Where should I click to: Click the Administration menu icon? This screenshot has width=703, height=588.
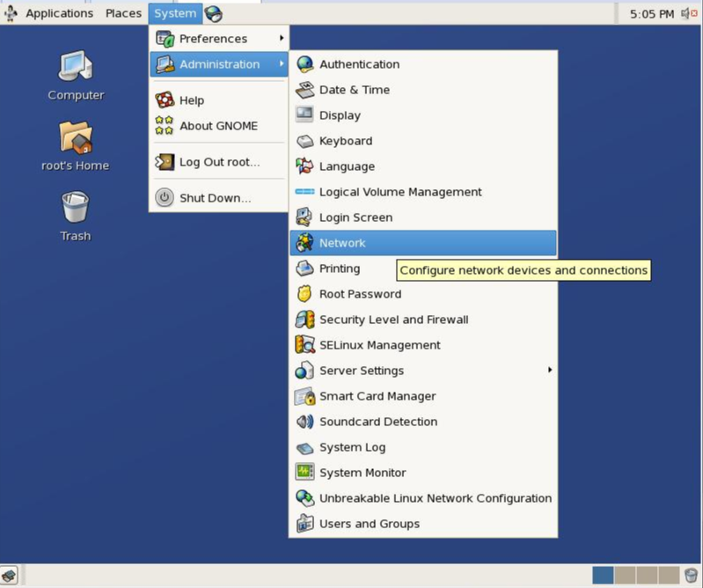tap(165, 64)
